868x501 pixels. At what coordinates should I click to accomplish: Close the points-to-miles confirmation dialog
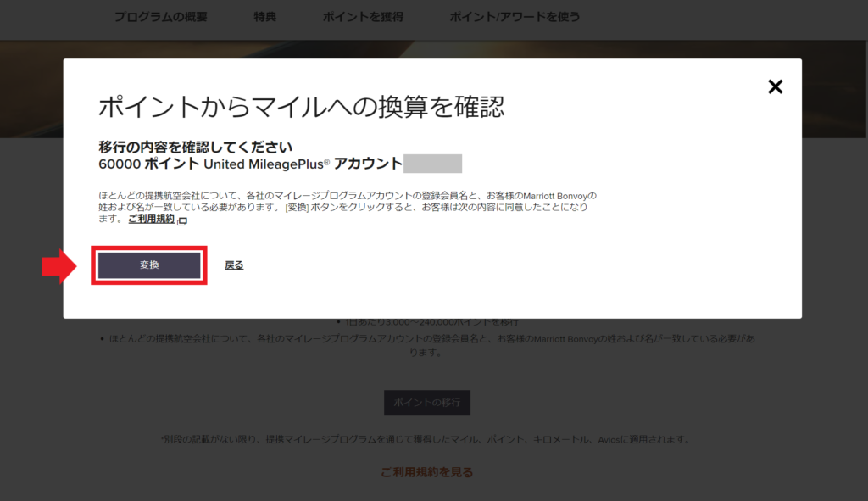pyautogui.click(x=775, y=86)
